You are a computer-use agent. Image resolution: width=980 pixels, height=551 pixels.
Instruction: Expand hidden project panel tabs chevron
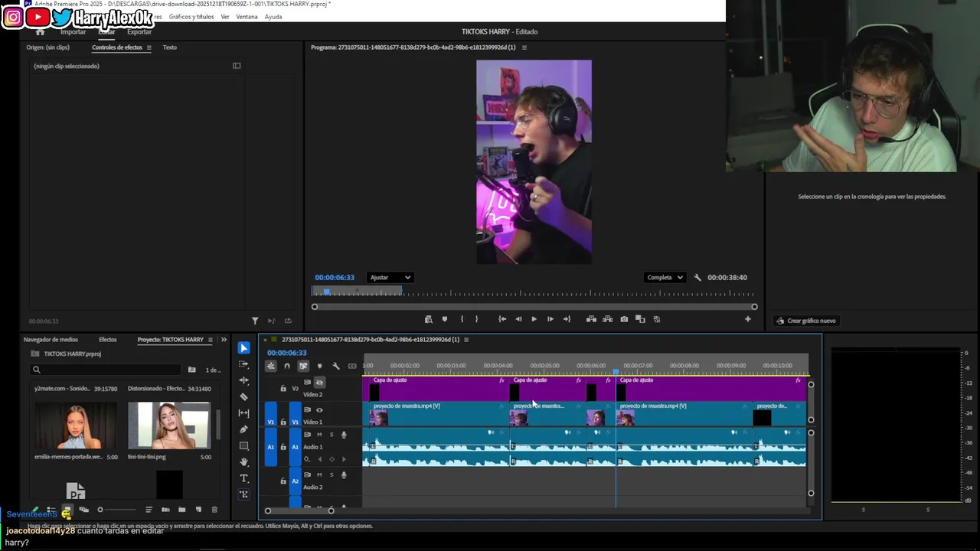tap(224, 340)
